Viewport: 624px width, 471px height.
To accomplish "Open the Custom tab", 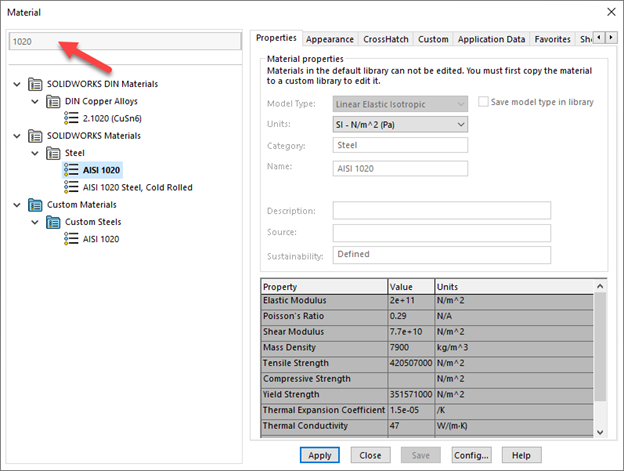I will coord(433,39).
